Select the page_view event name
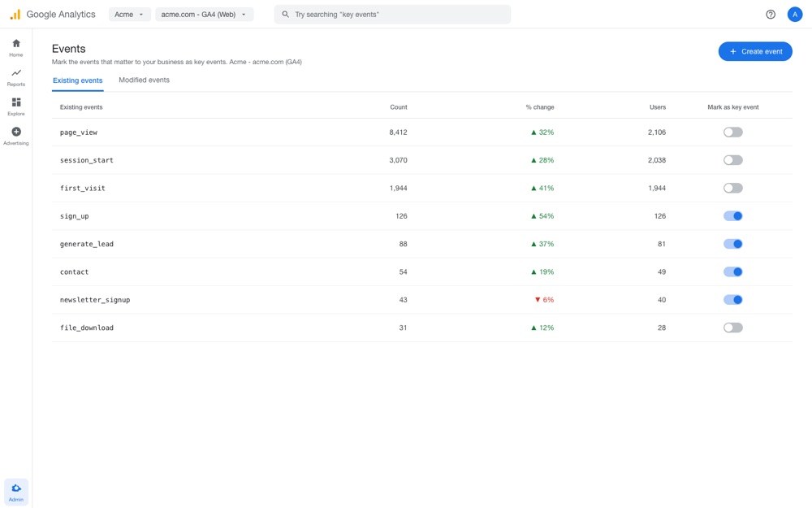The image size is (812, 508). tap(79, 132)
